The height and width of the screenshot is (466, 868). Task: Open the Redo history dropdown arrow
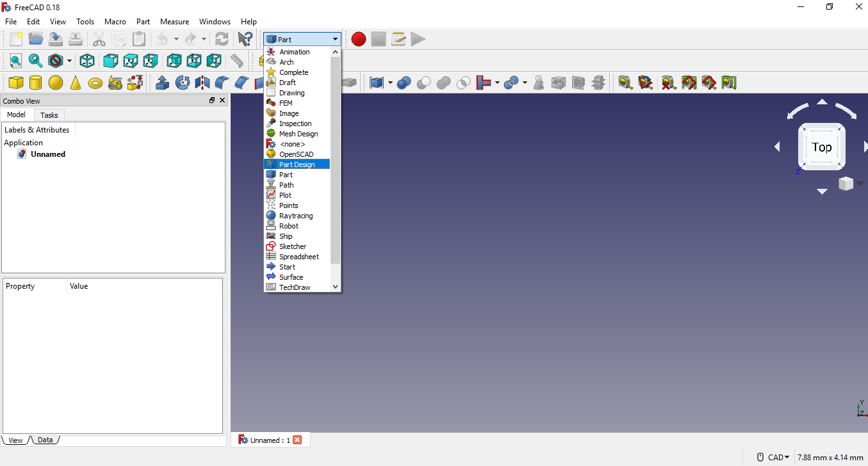point(204,39)
